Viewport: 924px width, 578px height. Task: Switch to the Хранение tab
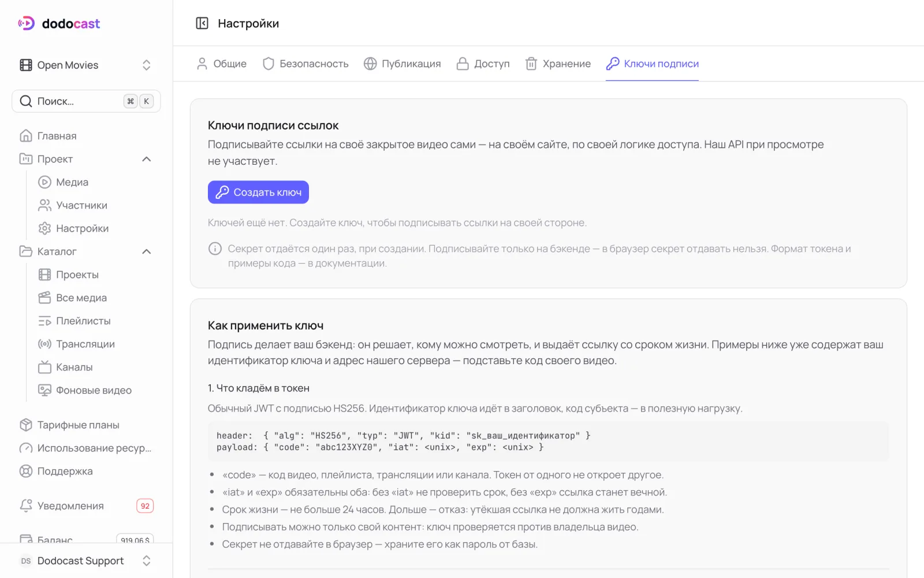coord(558,64)
